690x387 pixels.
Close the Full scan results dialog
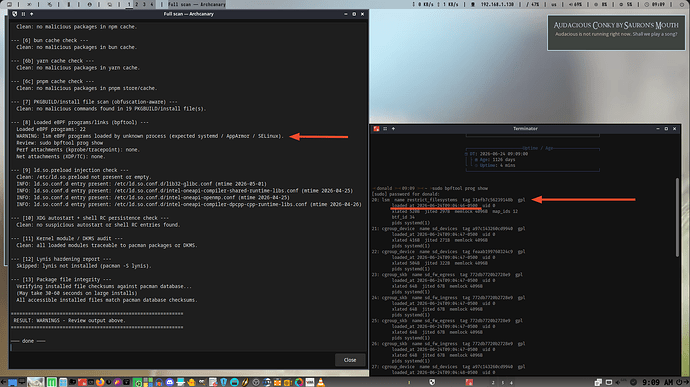click(350, 360)
